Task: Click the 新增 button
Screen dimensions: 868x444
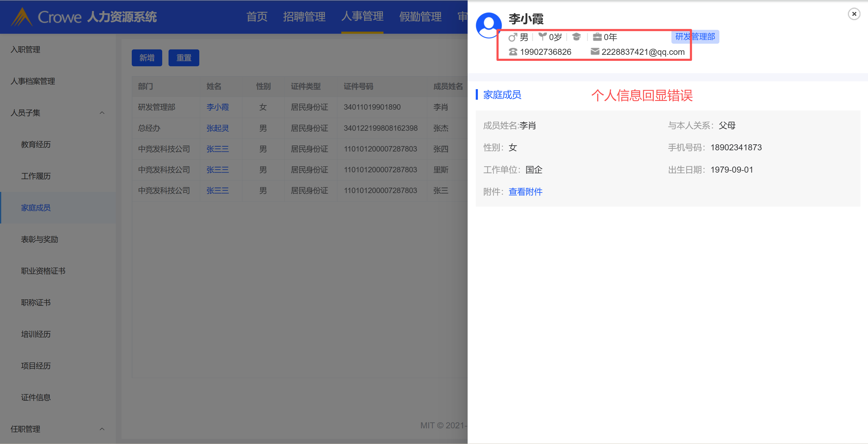Action: click(147, 58)
